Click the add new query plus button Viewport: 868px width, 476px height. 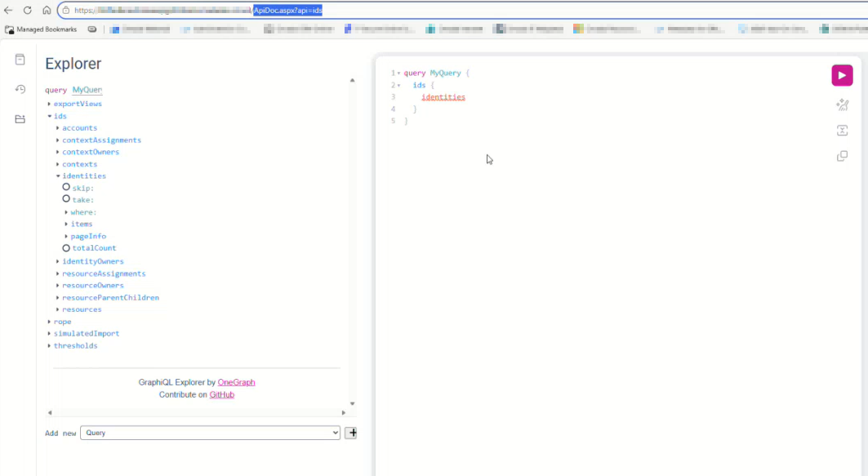tap(351, 433)
